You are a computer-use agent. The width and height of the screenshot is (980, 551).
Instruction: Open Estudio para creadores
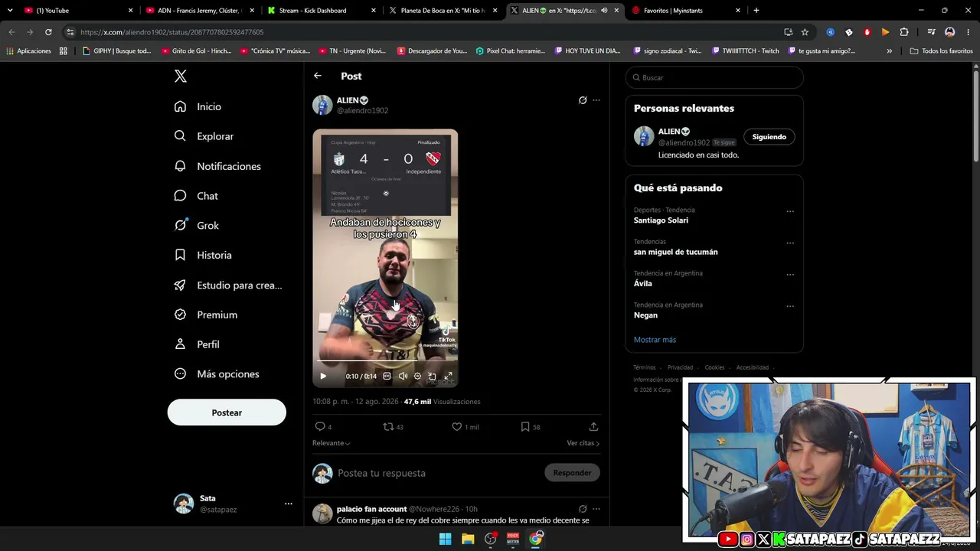coord(228,285)
